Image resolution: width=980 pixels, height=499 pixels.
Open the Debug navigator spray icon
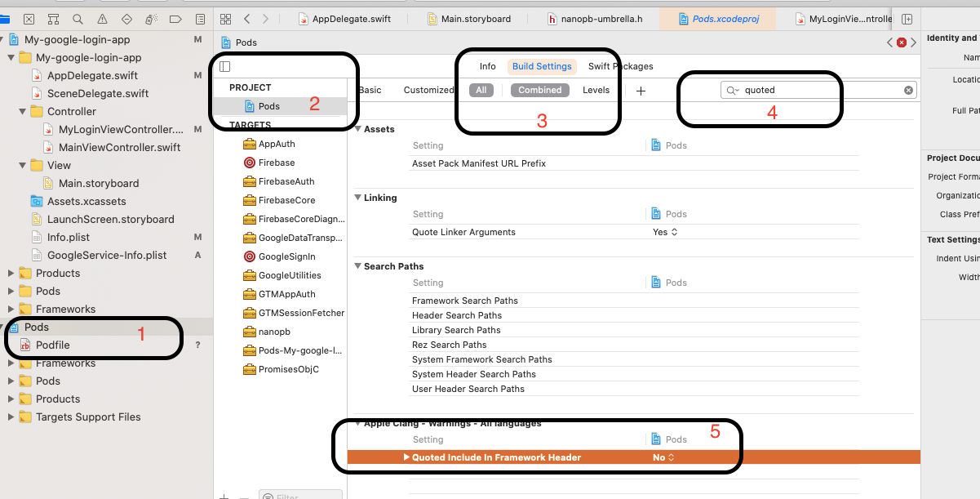(x=151, y=18)
